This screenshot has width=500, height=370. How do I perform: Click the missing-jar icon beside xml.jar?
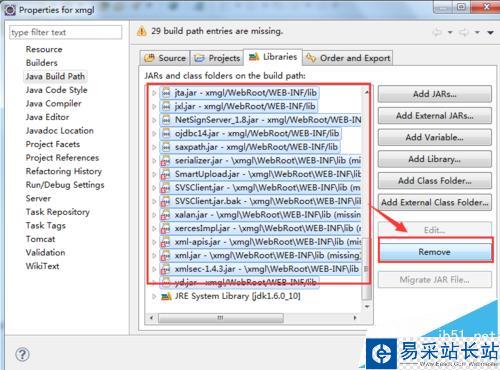pos(166,256)
